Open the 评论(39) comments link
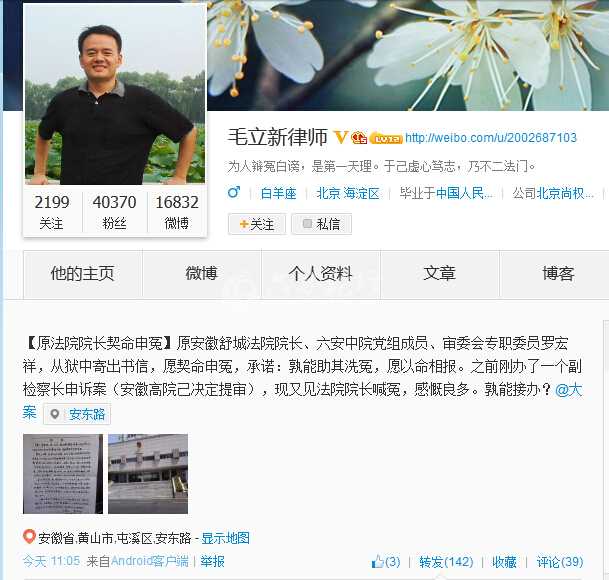Viewport: 609px width, 580px height. pos(560,562)
